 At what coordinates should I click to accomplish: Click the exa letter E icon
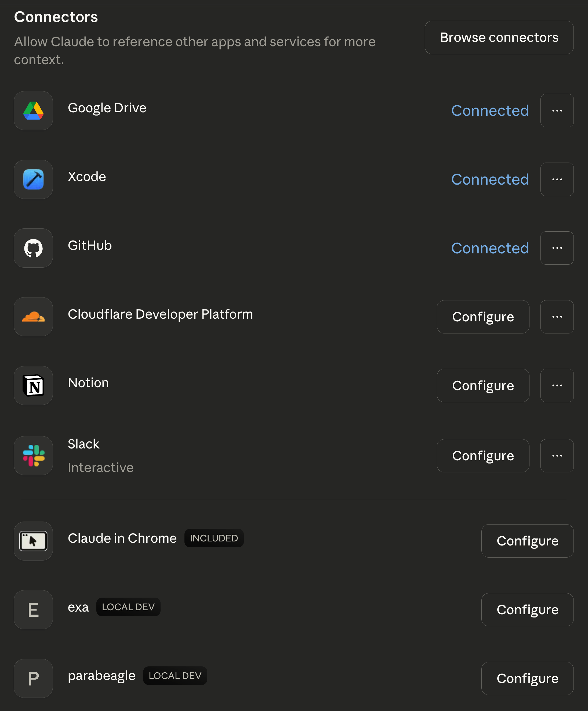[33, 610]
